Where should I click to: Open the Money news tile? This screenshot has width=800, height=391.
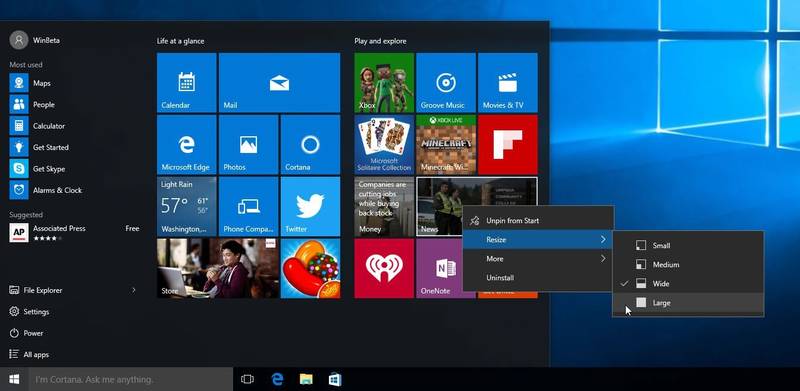(384, 206)
